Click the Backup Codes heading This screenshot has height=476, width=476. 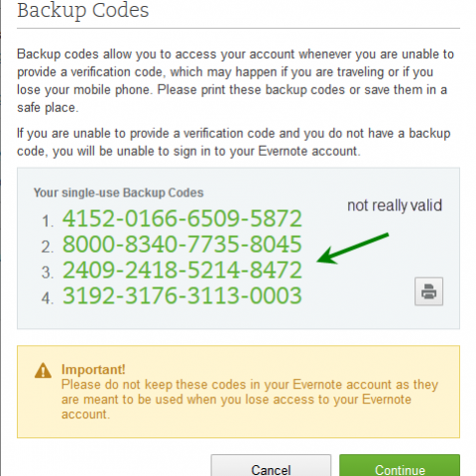pyautogui.click(x=83, y=11)
